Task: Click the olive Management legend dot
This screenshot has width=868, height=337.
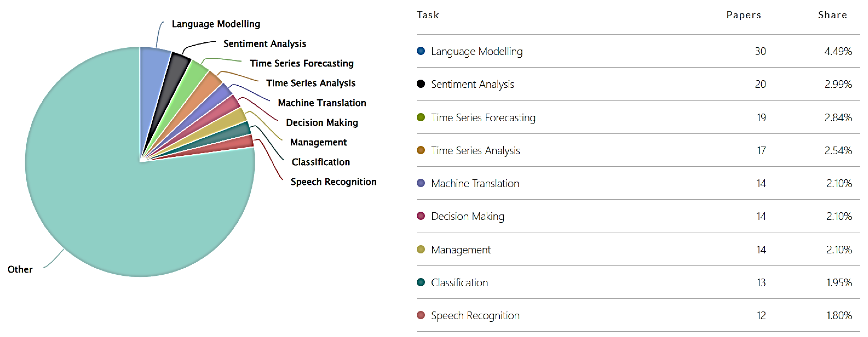Action: [x=421, y=249]
